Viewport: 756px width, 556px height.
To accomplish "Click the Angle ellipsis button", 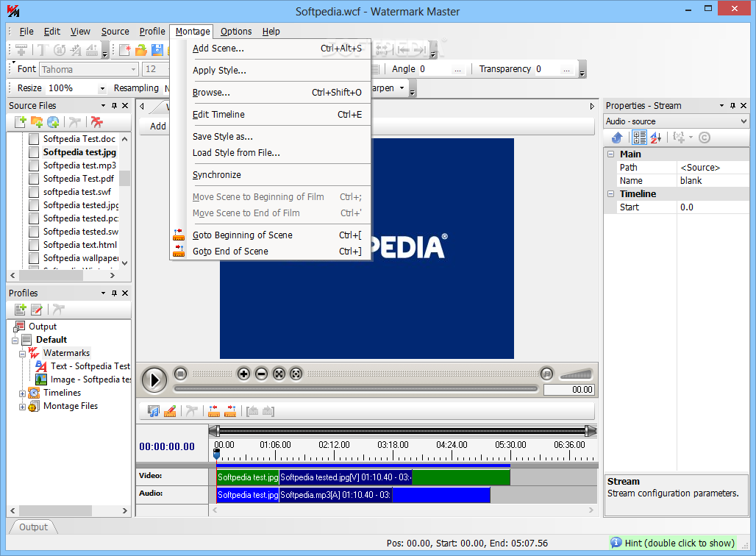I will point(457,69).
